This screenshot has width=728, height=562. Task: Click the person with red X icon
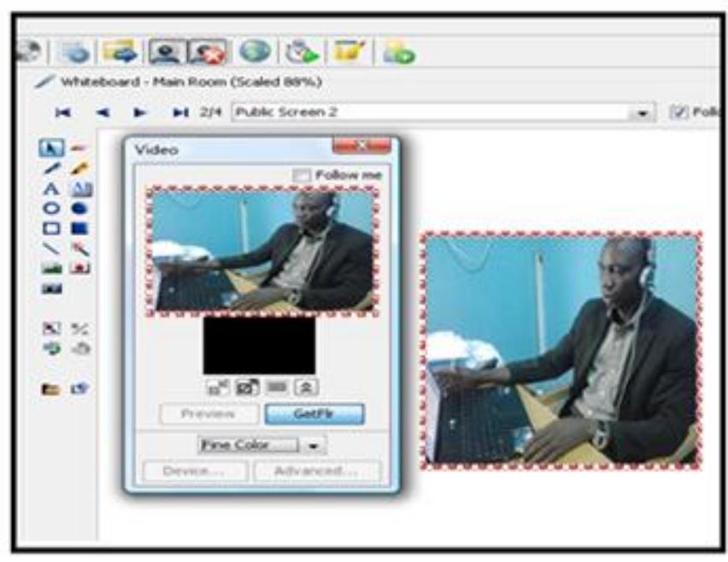207,52
